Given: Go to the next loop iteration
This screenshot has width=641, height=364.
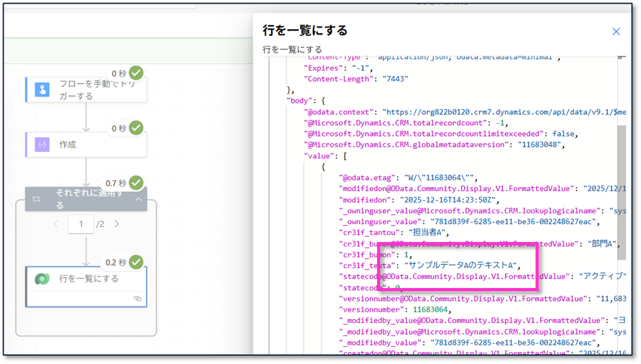Looking at the screenshot, I should click(x=116, y=224).
